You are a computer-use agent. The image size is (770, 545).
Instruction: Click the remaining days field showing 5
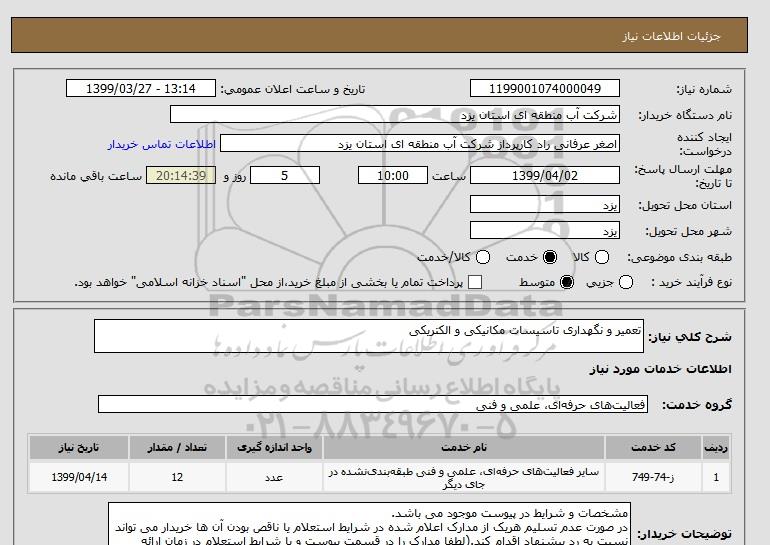coord(285,175)
